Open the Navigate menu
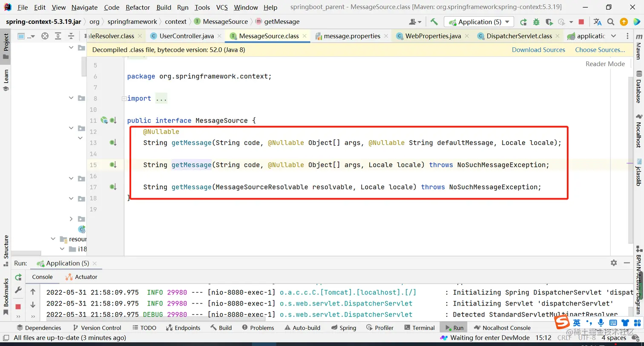Viewport: 644px width, 346px height. coord(84,7)
